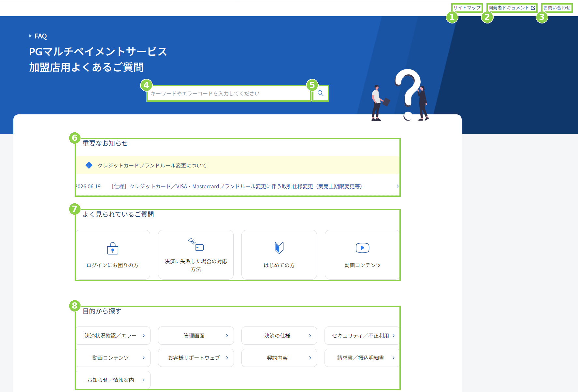The image size is (578, 392).
Task: Select the 動画コンテンツ popular question card
Action: 362,254
